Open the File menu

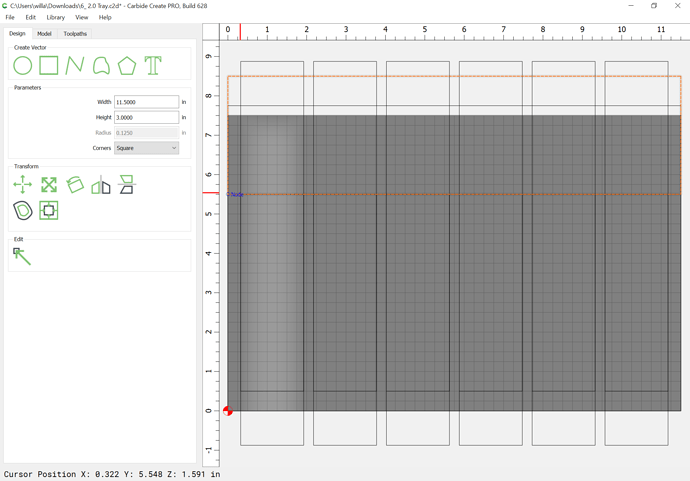point(10,17)
